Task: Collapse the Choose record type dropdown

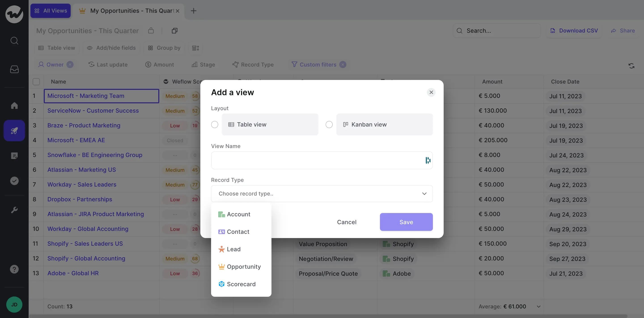Action: 424,193
